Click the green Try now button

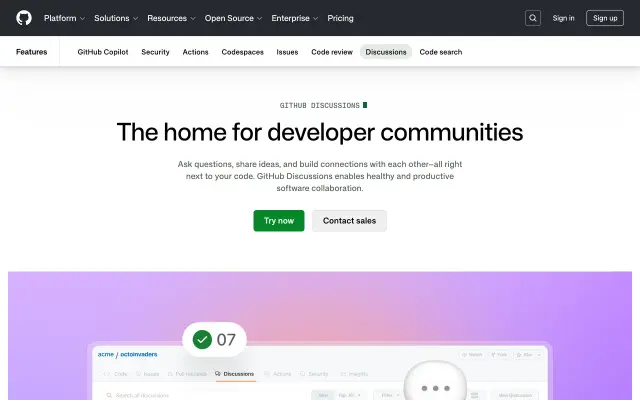pos(279,221)
